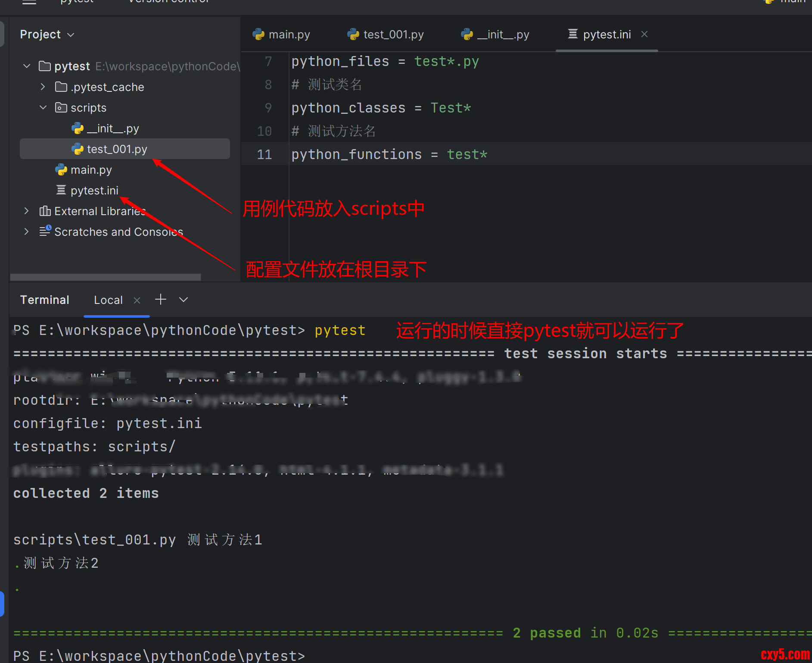
Task: Close the pytest.ini editor tab
Action: point(644,34)
